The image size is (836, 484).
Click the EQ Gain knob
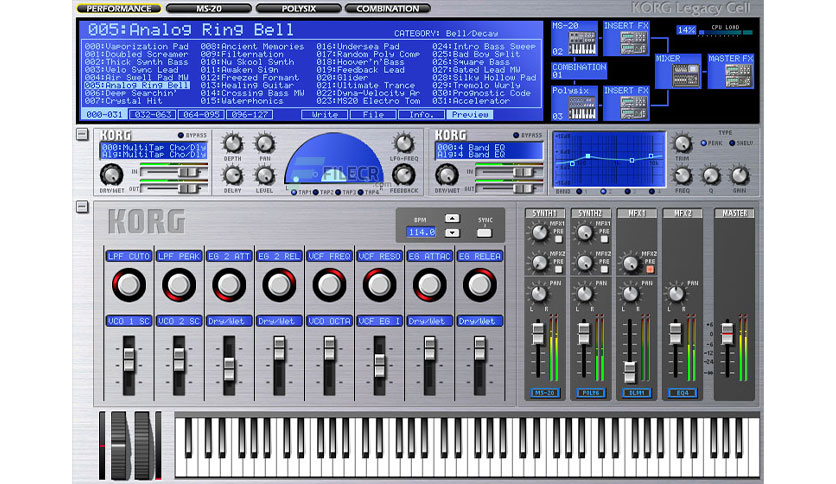point(739,175)
